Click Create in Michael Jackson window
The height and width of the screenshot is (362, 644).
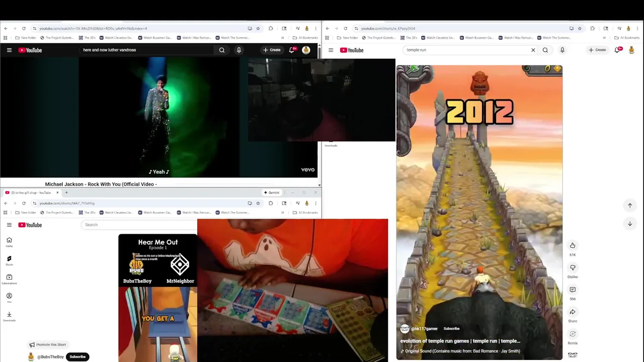point(272,50)
